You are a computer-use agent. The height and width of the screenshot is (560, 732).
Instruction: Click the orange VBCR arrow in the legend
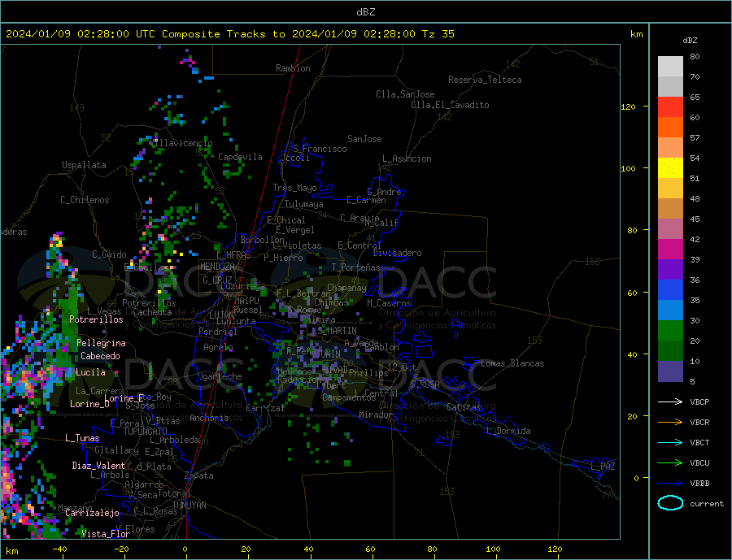(x=670, y=423)
